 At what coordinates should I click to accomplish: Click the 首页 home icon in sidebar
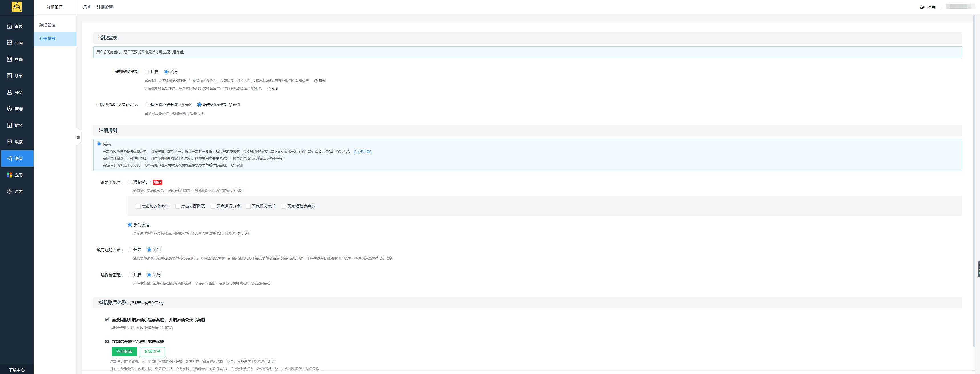coord(9,26)
